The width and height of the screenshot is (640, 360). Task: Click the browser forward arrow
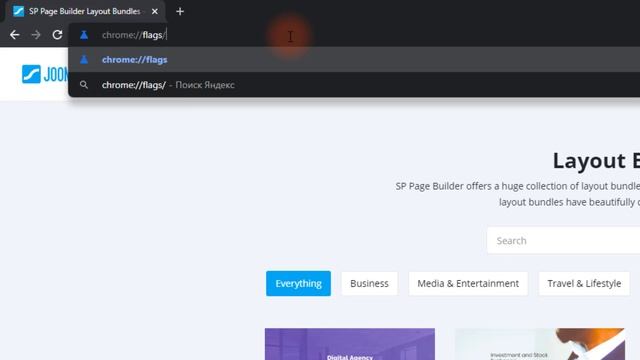tap(36, 35)
